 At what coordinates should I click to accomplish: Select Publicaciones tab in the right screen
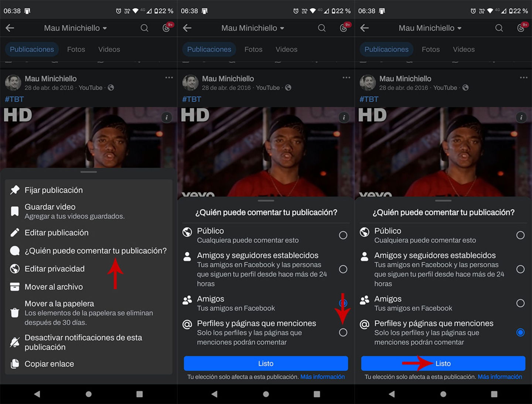point(386,49)
